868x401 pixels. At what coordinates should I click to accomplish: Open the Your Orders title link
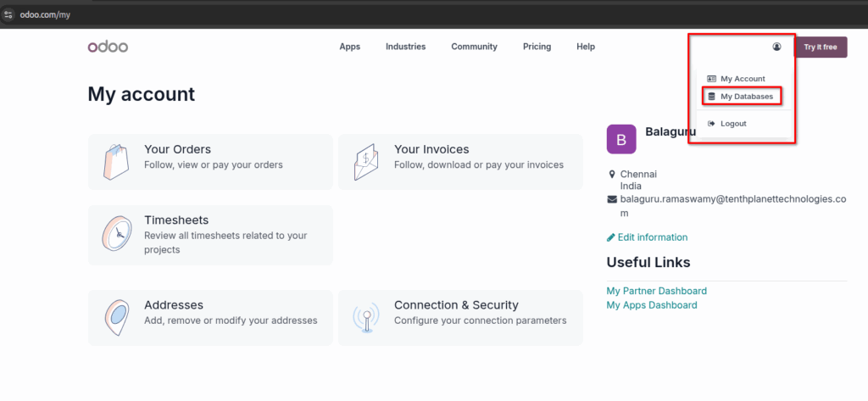(178, 149)
